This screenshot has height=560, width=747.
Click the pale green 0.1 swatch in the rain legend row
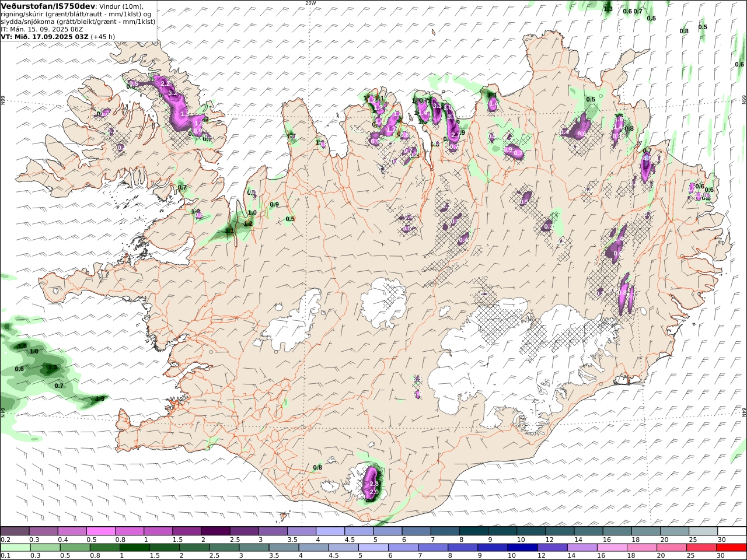point(15,548)
